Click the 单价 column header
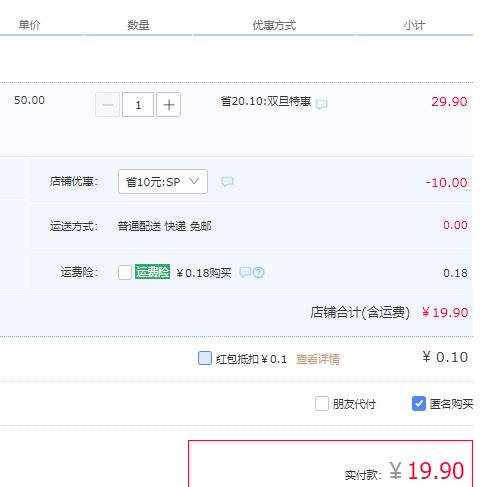This screenshot has height=487, width=488. [29, 25]
